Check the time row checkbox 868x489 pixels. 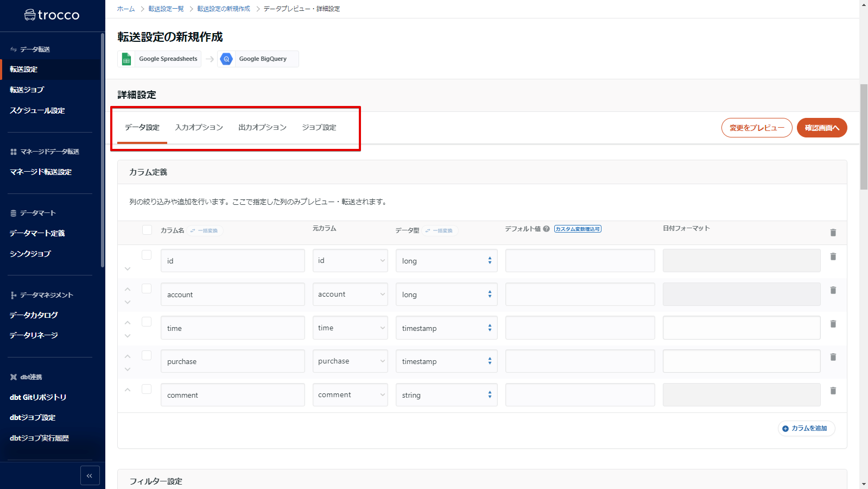[x=147, y=322]
